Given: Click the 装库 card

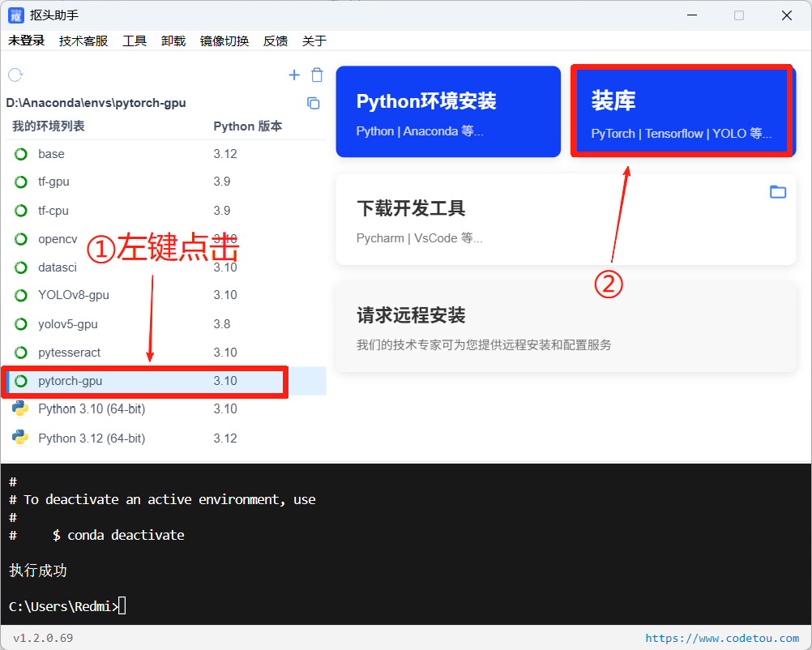Looking at the screenshot, I should tap(684, 111).
